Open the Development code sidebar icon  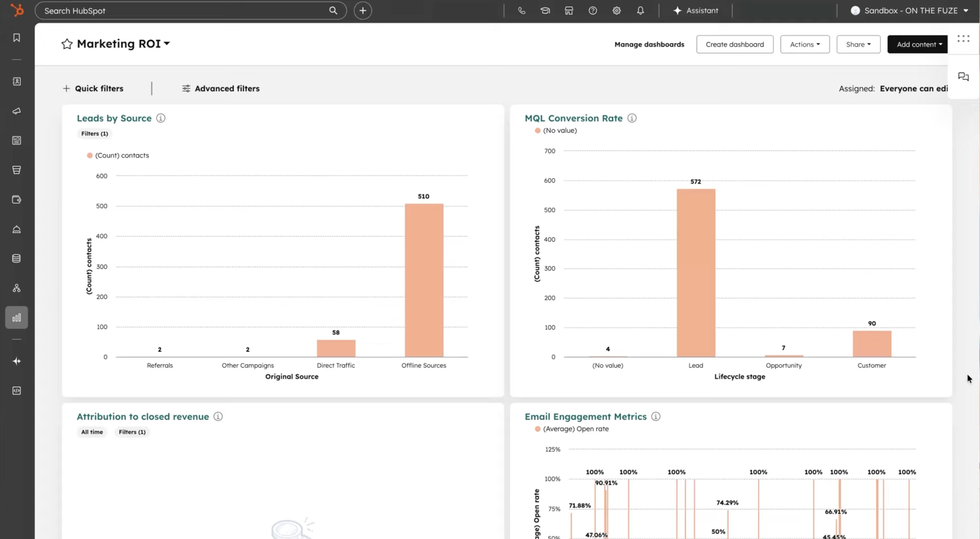click(16, 391)
